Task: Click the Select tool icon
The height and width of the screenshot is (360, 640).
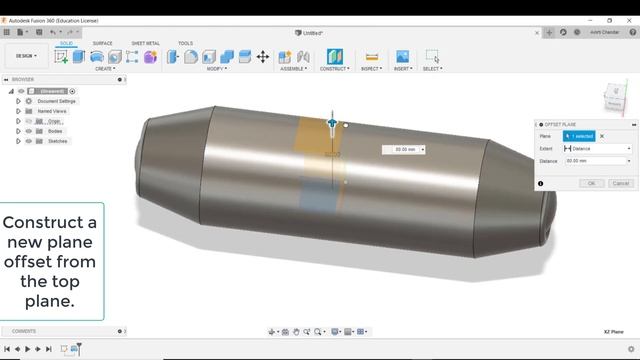Action: [x=432, y=56]
